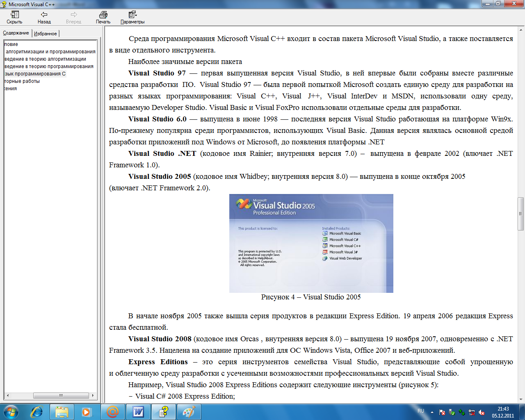Hide the navigation pane with Скрыть
Screen dimensions: 525x420
point(14,18)
